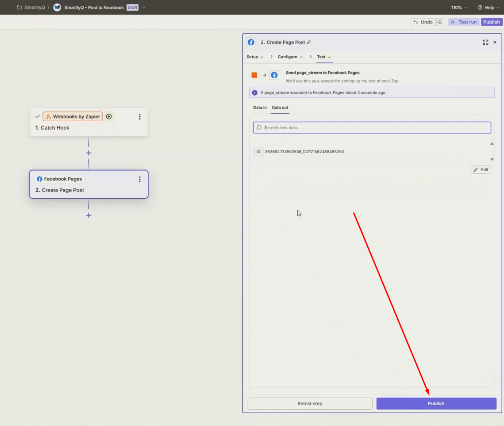Image resolution: width=504 pixels, height=426 pixels.
Task: Close the Create Page Post panel
Action: [495, 42]
